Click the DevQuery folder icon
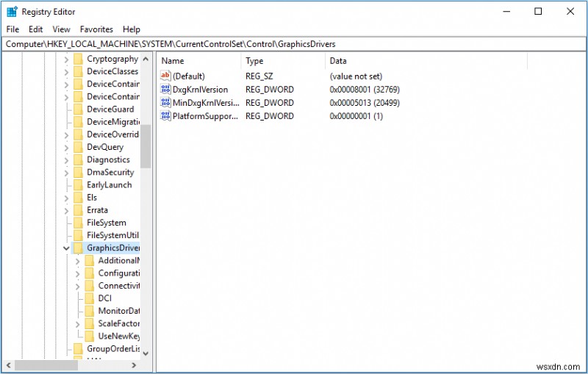 [78, 147]
